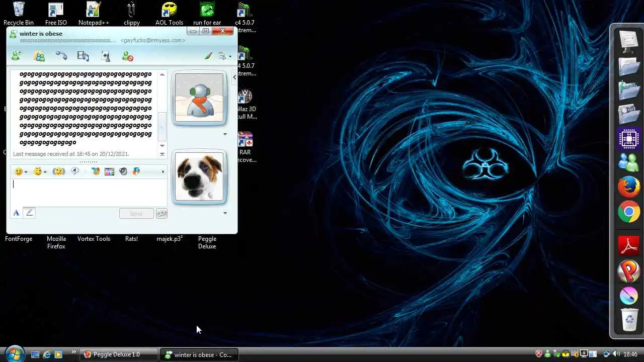644x362 pixels.
Task: Open the emoticons picker dropdown
Action: [21, 171]
